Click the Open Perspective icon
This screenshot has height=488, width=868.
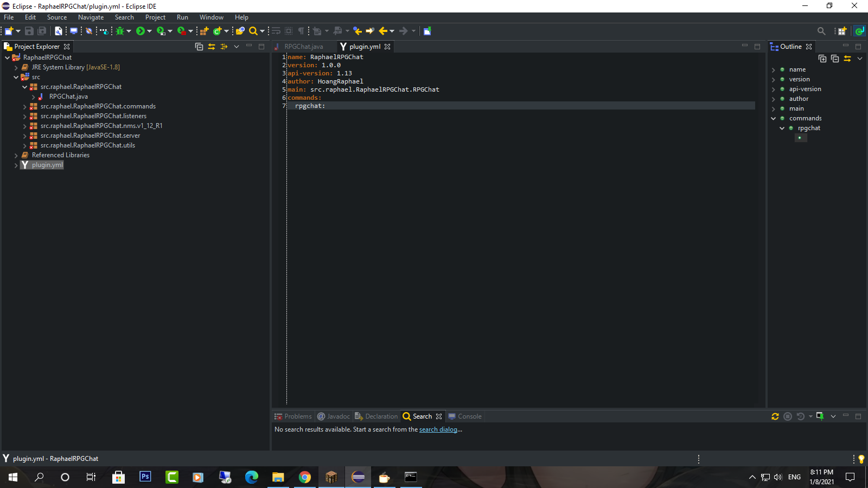pyautogui.click(x=842, y=31)
